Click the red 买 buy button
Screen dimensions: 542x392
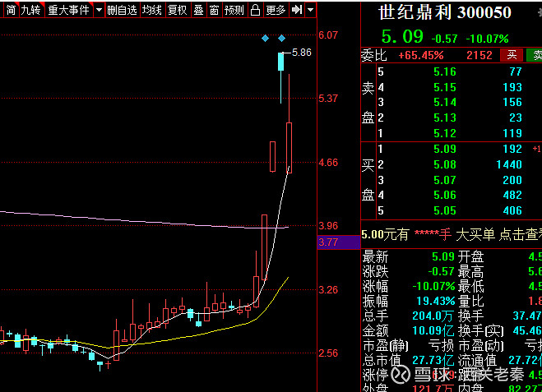pos(512,55)
